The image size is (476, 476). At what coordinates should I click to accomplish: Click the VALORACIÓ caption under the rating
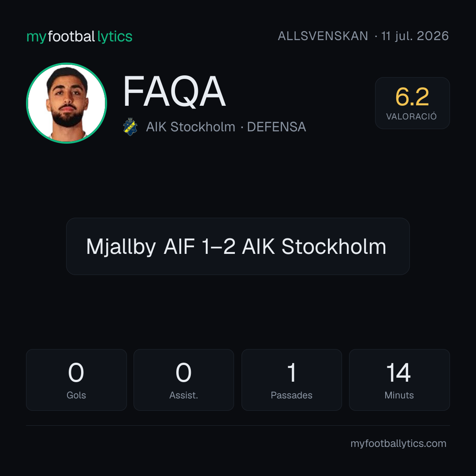[x=411, y=116]
